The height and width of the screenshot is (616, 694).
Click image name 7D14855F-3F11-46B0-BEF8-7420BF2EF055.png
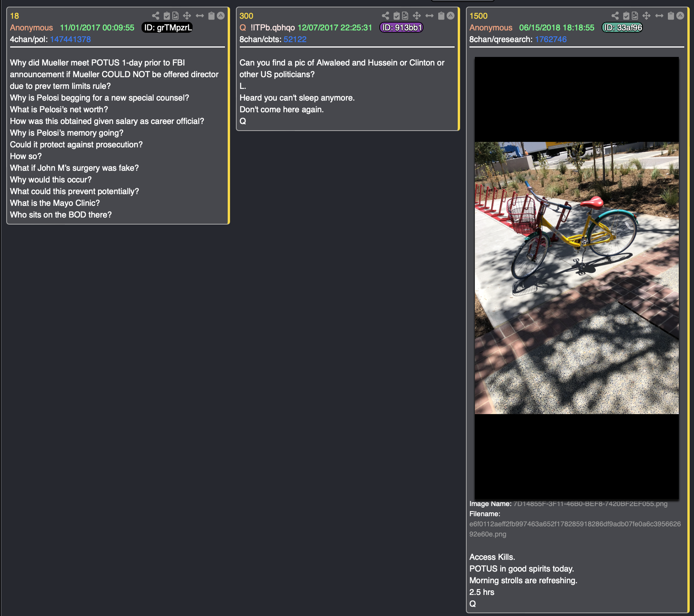click(x=590, y=504)
